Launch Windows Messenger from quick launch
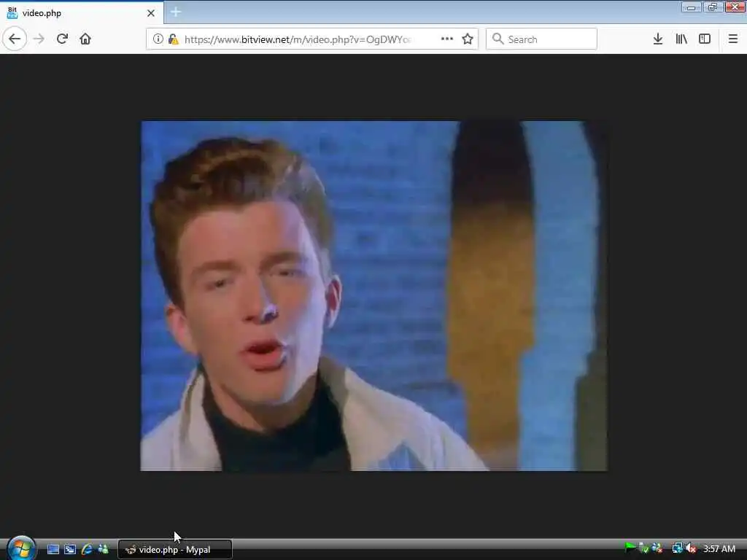The height and width of the screenshot is (560, 747). point(103,550)
